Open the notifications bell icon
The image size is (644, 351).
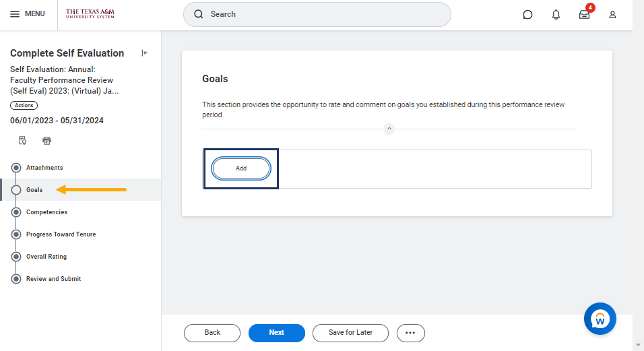556,15
